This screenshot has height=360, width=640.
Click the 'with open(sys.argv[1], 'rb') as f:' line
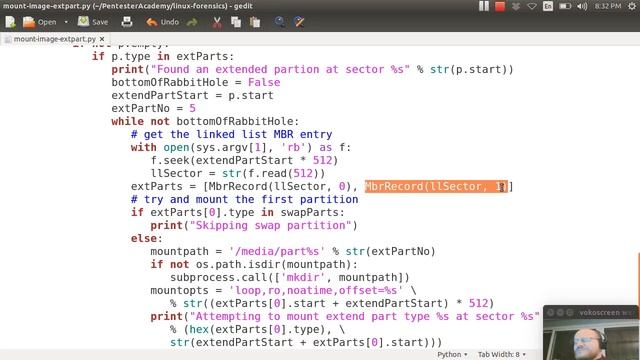click(x=241, y=147)
